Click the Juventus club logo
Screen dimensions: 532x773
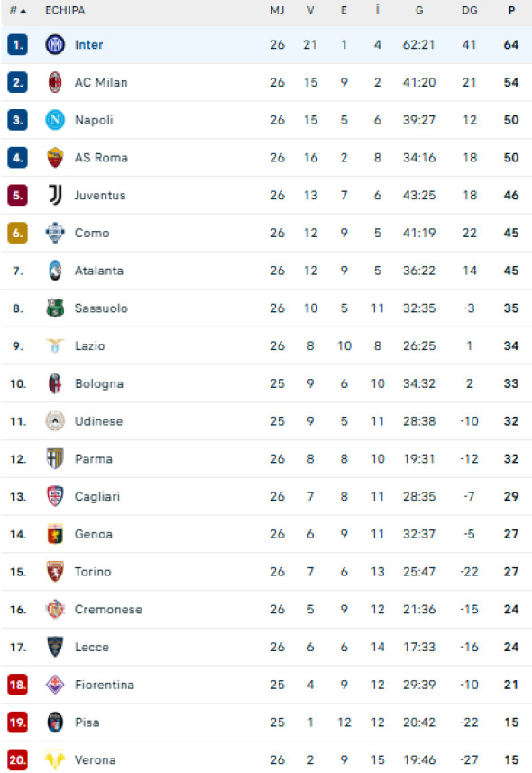(x=54, y=195)
